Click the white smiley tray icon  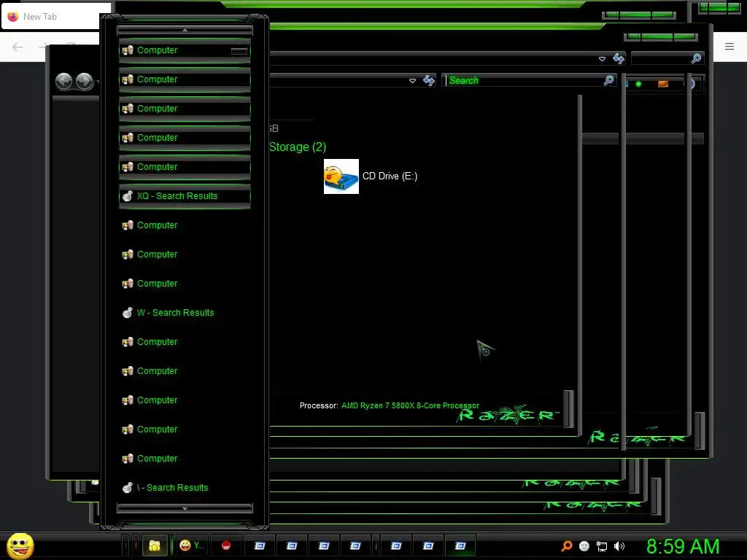pyautogui.click(x=584, y=546)
